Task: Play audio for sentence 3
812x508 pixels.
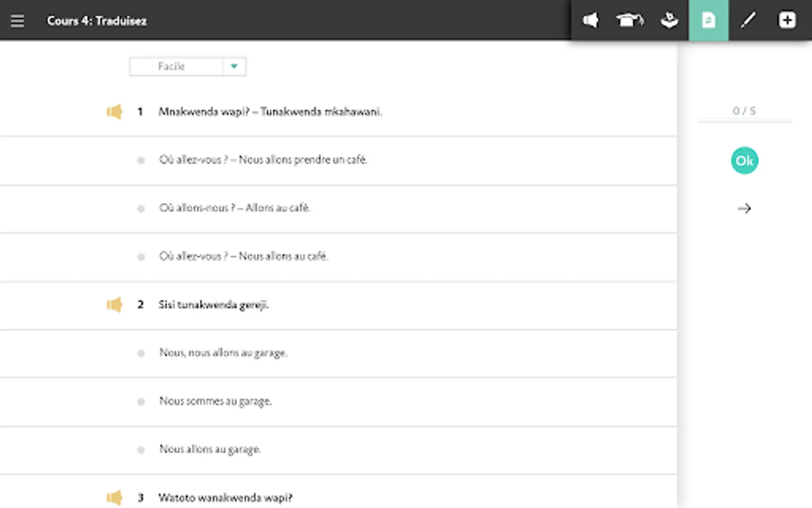Action: [x=114, y=497]
